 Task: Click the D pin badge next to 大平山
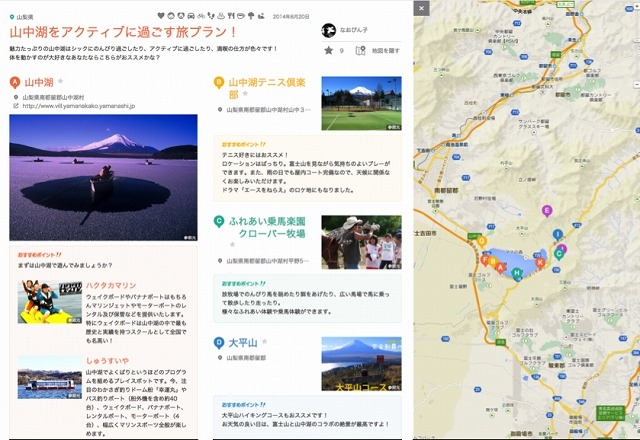point(219,343)
